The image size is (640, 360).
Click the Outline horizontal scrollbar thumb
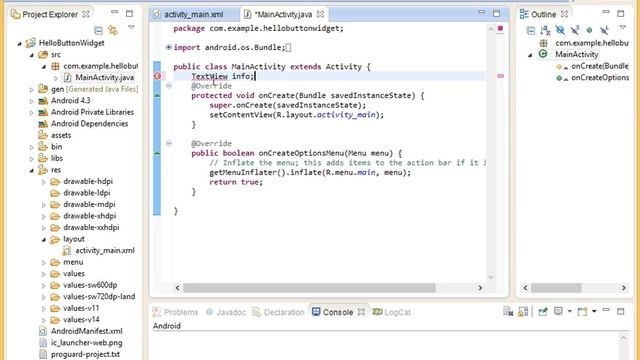pyautogui.click(x=556, y=288)
